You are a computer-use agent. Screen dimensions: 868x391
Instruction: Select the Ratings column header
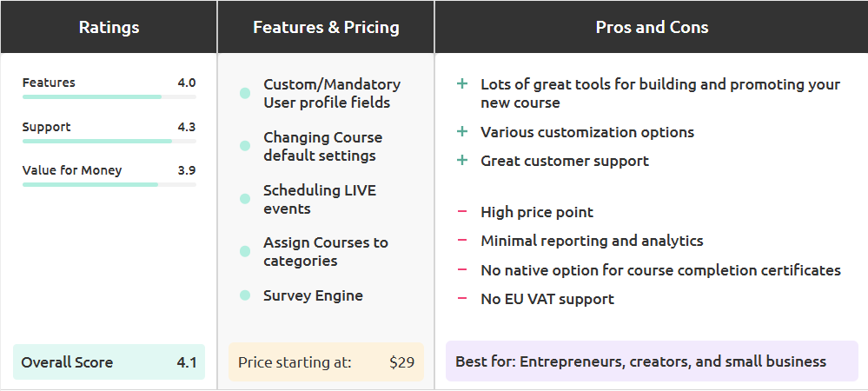click(x=109, y=27)
